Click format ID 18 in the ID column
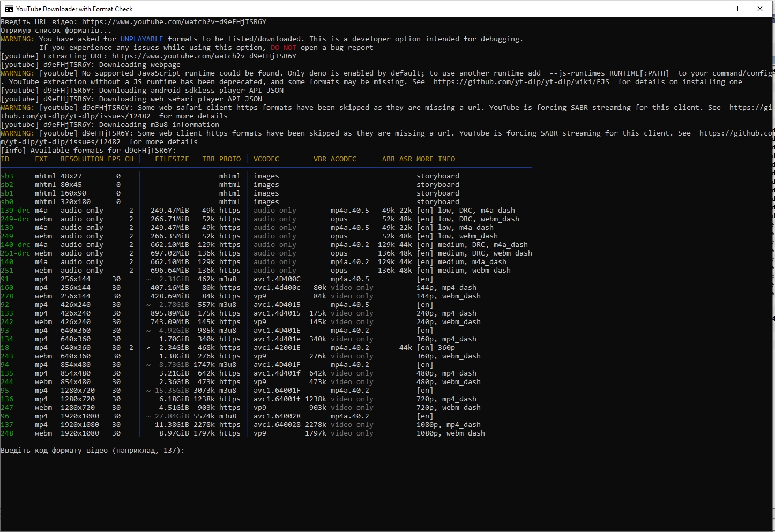775x532 pixels. (5, 348)
